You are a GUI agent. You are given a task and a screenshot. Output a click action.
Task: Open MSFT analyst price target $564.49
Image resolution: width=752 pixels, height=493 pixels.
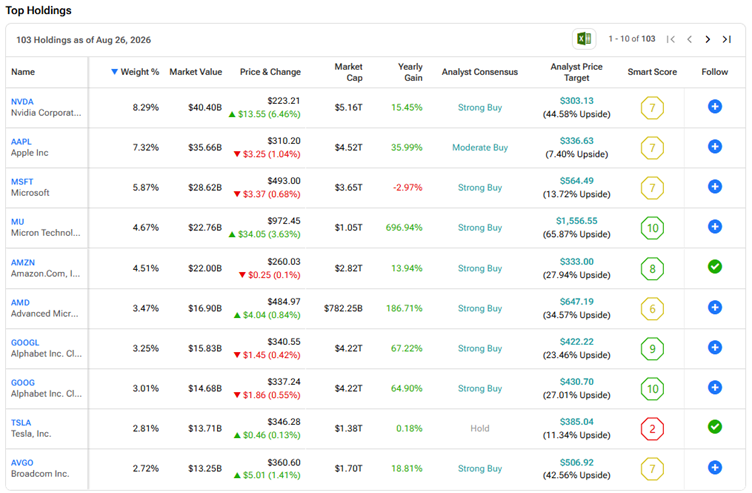click(576, 181)
